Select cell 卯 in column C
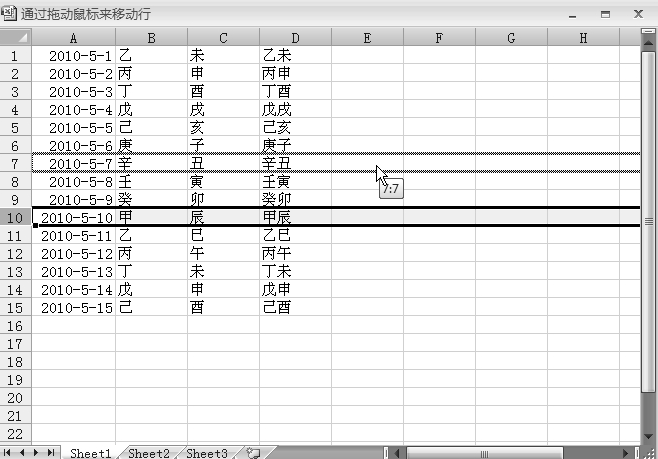658x459 pixels. click(x=223, y=199)
